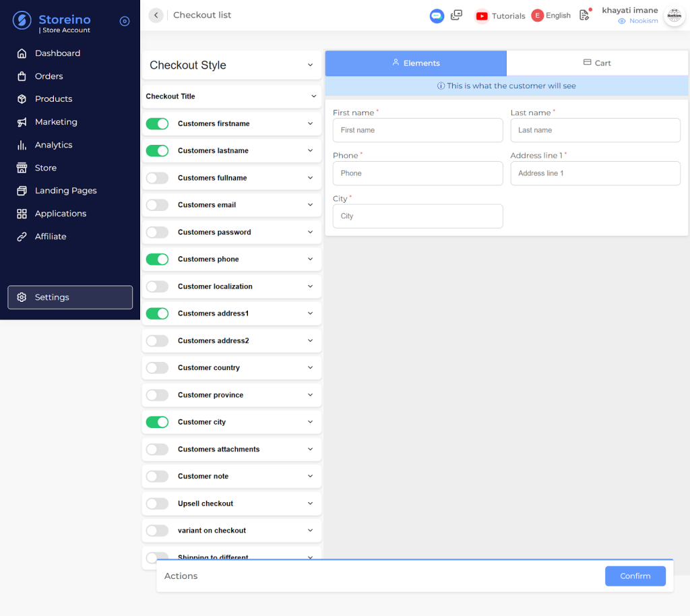The width and height of the screenshot is (690, 616).
Task: Change language via English label
Action: [558, 16]
